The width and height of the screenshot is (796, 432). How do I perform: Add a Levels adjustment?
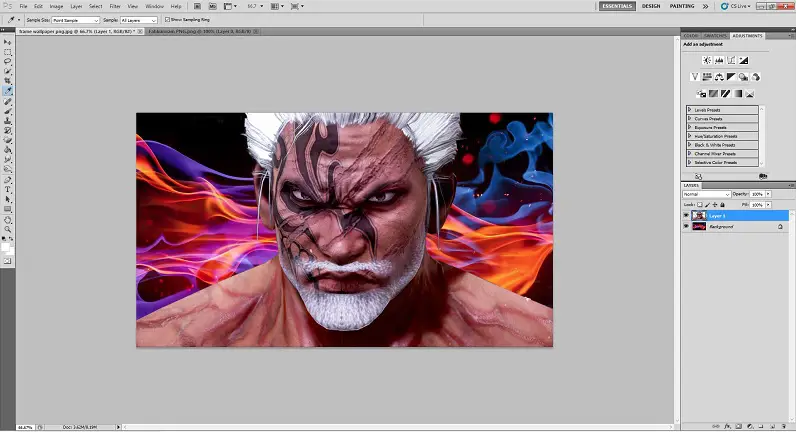tap(719, 60)
